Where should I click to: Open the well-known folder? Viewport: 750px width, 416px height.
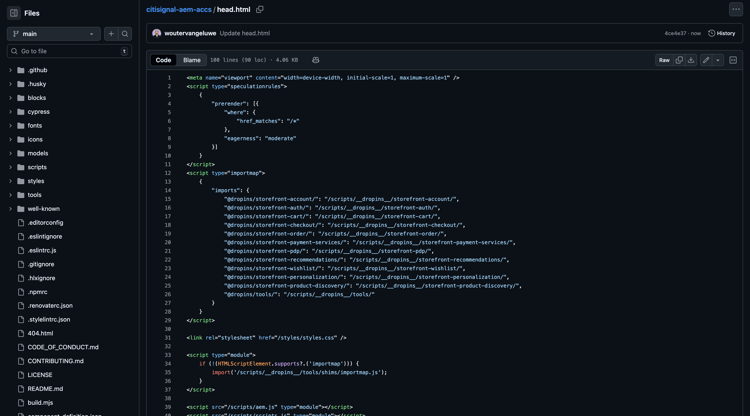click(44, 208)
